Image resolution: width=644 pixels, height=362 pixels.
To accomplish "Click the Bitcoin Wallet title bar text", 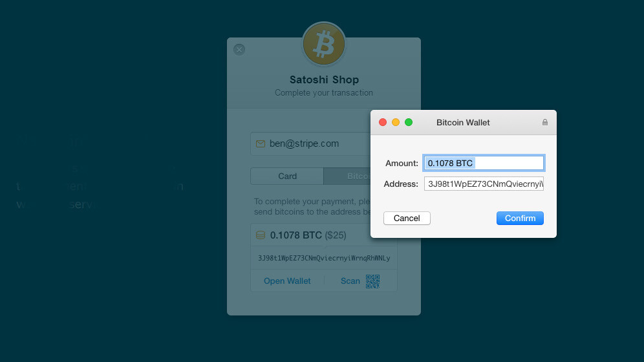I will click(463, 122).
